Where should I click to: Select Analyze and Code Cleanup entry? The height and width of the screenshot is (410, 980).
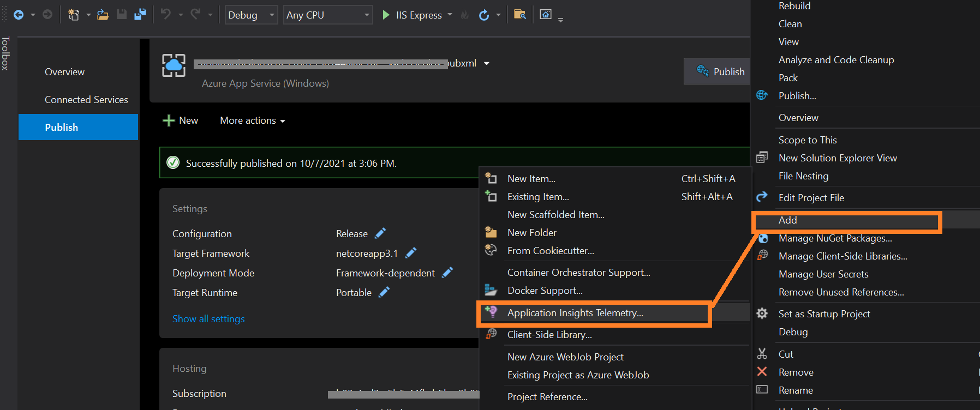[x=836, y=60]
